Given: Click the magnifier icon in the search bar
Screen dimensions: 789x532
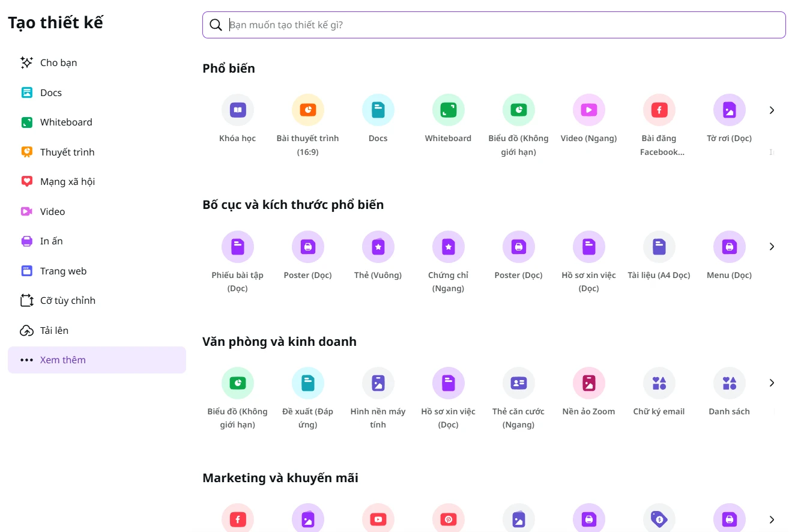Looking at the screenshot, I should coord(216,25).
